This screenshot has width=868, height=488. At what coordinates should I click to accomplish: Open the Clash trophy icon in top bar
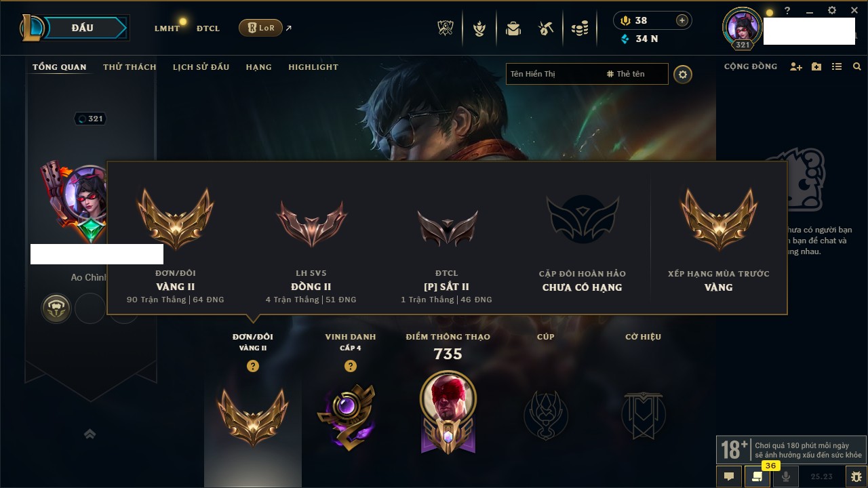(446, 28)
